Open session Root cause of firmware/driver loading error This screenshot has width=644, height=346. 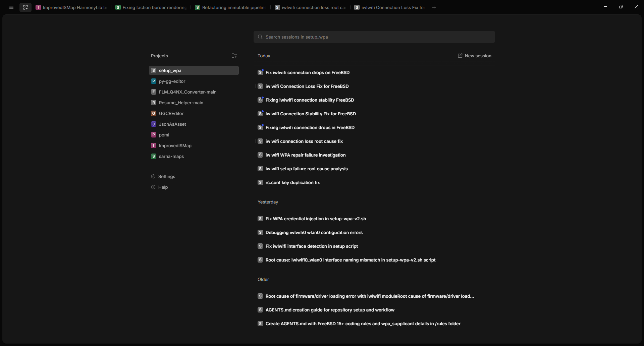pos(374,296)
